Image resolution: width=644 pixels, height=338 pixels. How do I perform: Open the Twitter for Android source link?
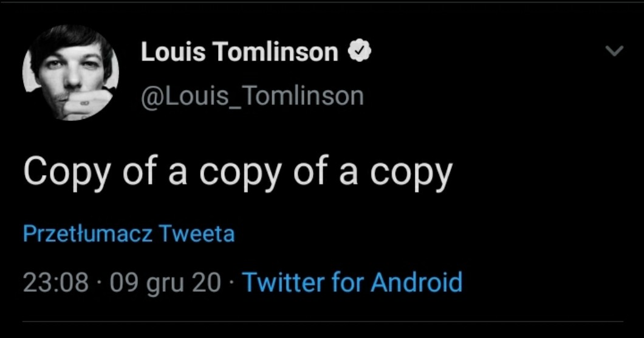click(x=352, y=283)
